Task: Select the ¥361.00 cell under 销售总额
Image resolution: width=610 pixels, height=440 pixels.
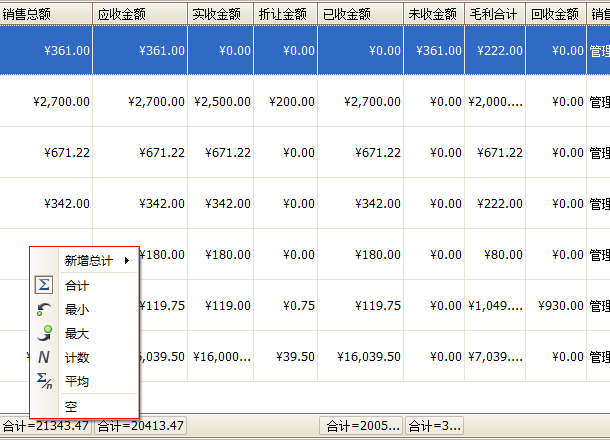Action: point(46,50)
